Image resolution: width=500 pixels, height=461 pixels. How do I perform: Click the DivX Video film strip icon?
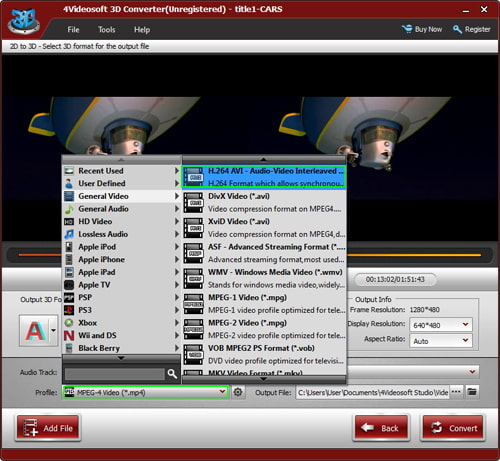[193, 202]
